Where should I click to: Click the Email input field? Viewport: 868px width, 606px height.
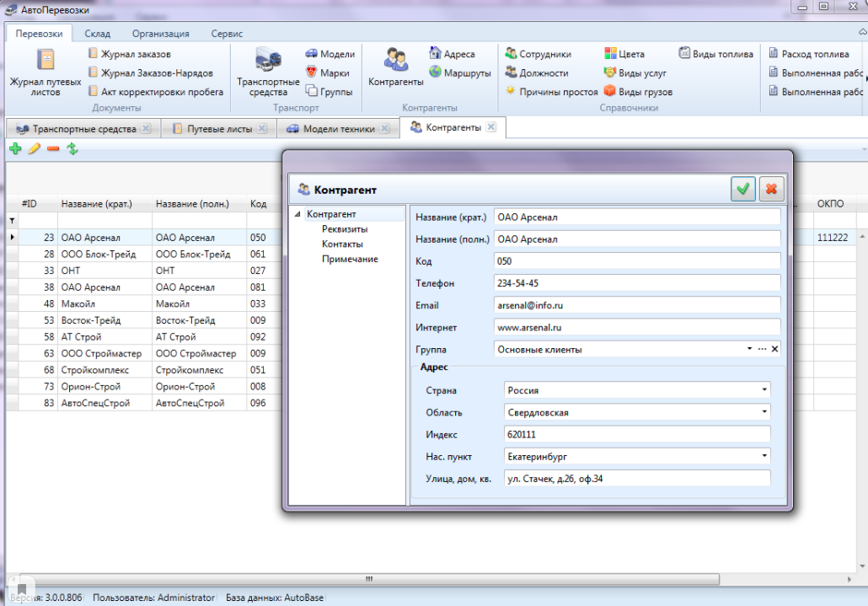[637, 305]
